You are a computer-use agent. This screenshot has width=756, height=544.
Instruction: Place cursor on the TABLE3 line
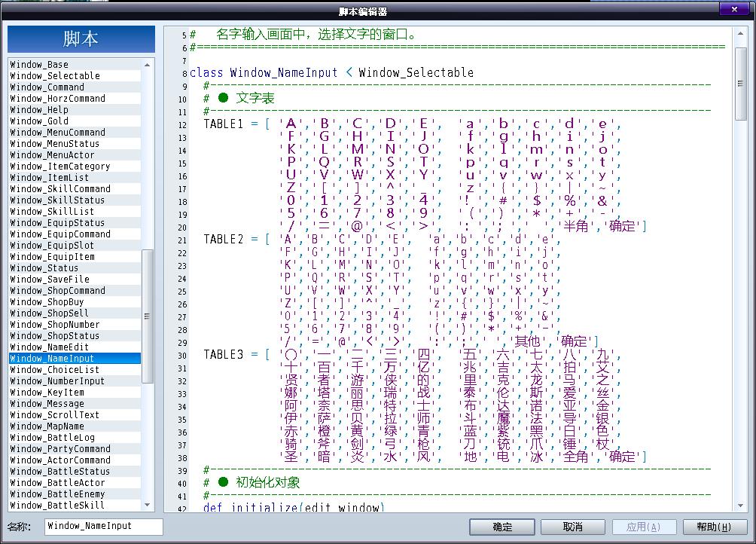[x=224, y=354]
